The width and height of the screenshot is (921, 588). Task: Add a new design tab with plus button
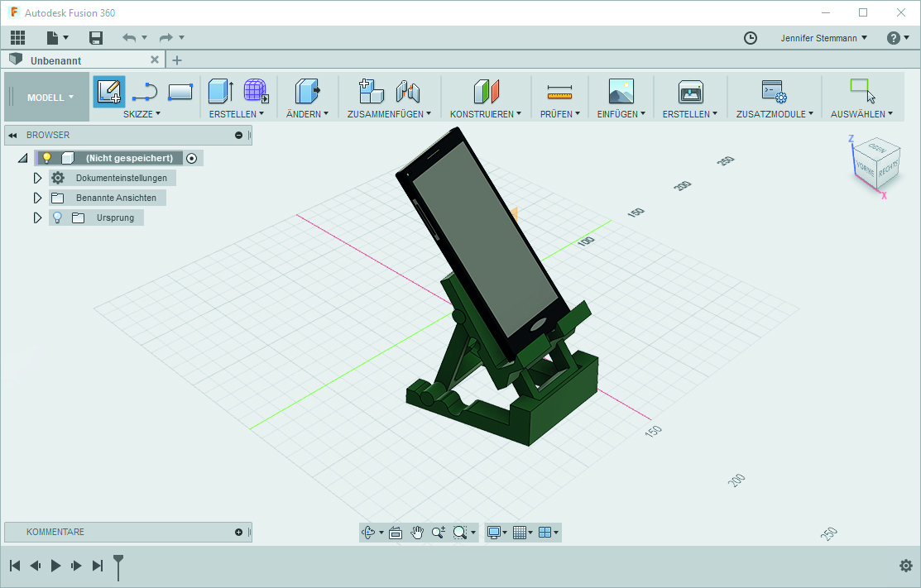coord(177,60)
